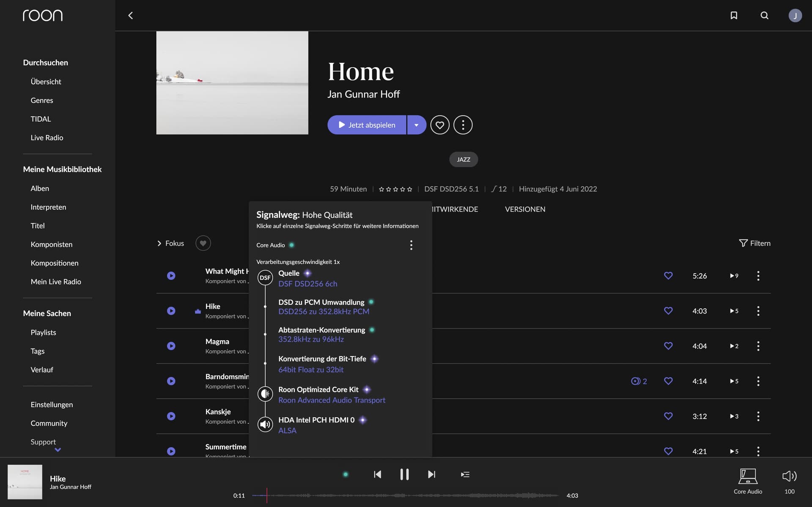The width and height of the screenshot is (812, 507).
Task: Play the track Magma
Action: point(171,346)
